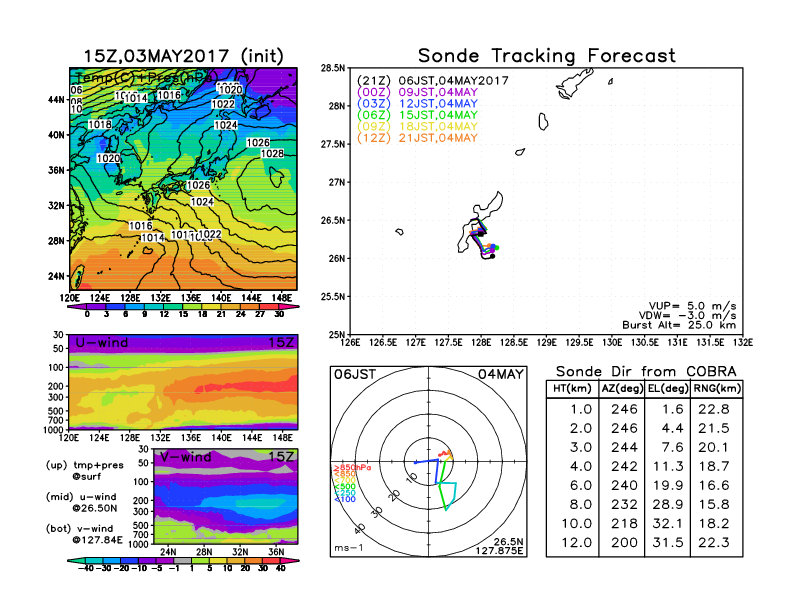Click the range value '22.3' in the last row
Viewport: 792px width, 612px height.
click(x=714, y=543)
